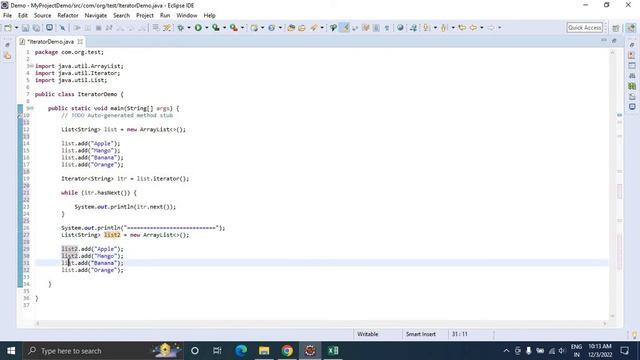Expand the External Tools dropdown arrow

[242, 28]
